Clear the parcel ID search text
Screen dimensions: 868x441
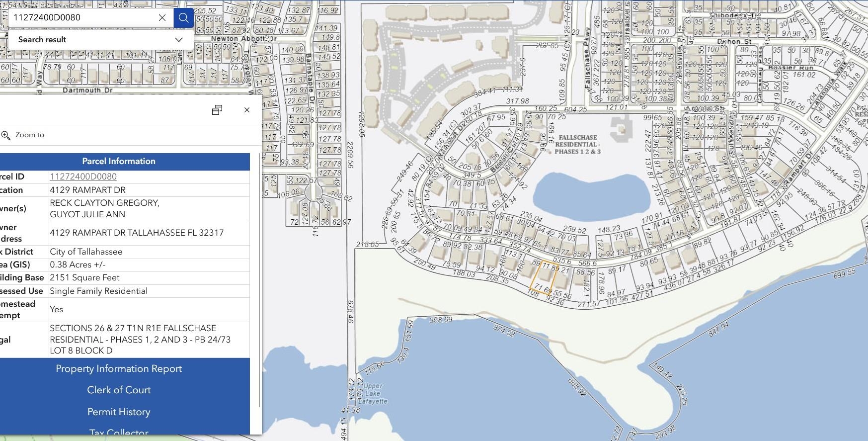point(162,18)
